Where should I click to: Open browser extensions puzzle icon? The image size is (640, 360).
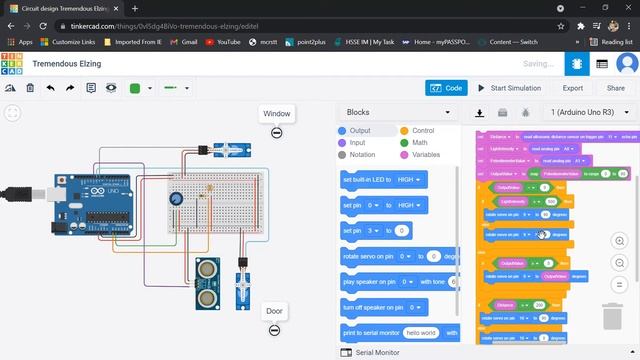click(580, 26)
